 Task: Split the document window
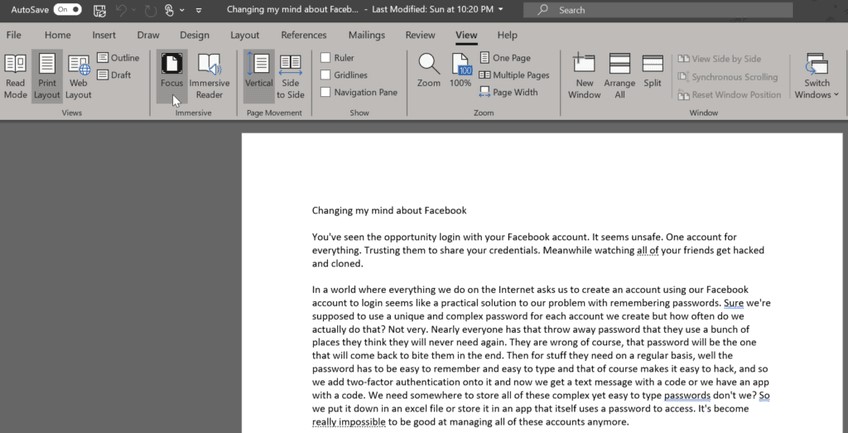(653, 71)
